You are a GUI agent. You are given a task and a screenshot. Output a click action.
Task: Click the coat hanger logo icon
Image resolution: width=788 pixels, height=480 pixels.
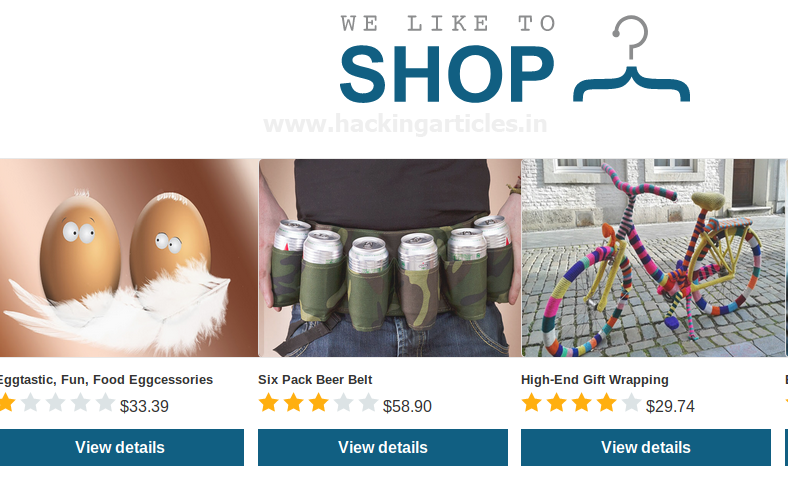point(631,58)
